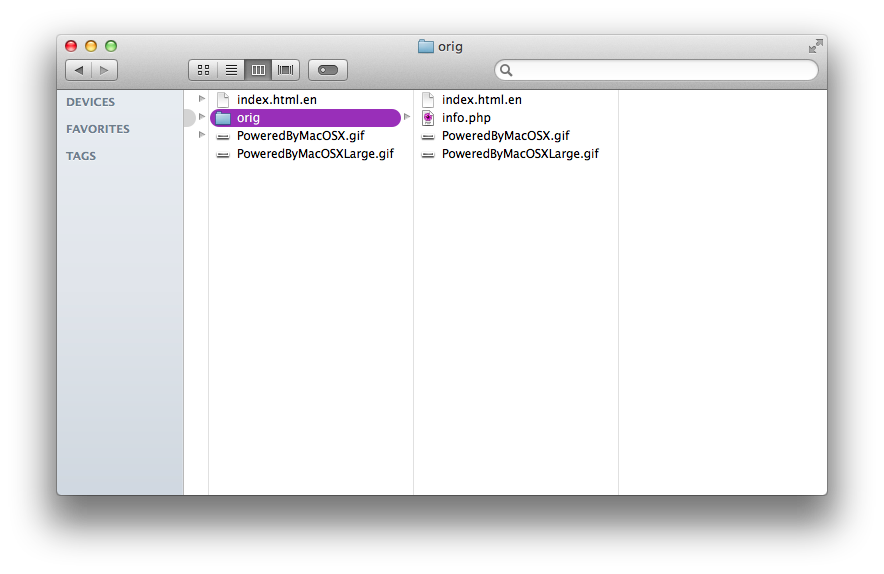Viewport: 884px width, 574px height.
Task: Minimize the window with yellow button
Action: (x=91, y=46)
